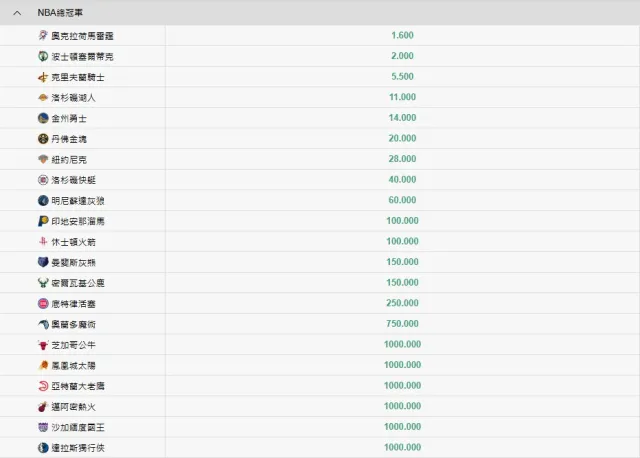Screen dimensions: 640x458
Task: Click the Chicago Bulls logo
Action: tap(43, 345)
